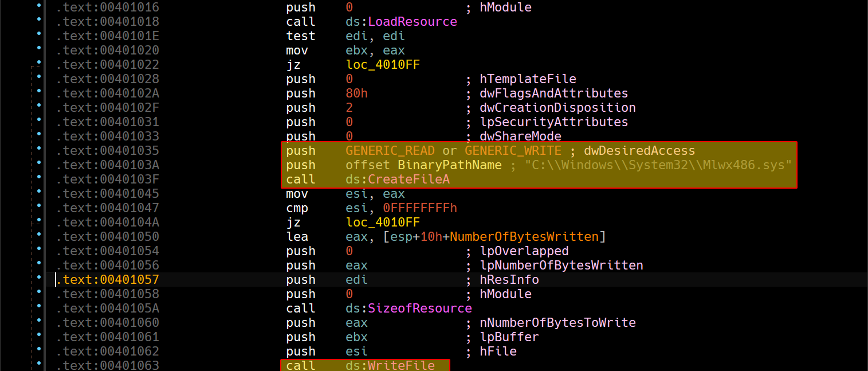
Task: Click loc_4010FF on the jz after mov ebx
Action: pyautogui.click(x=382, y=65)
